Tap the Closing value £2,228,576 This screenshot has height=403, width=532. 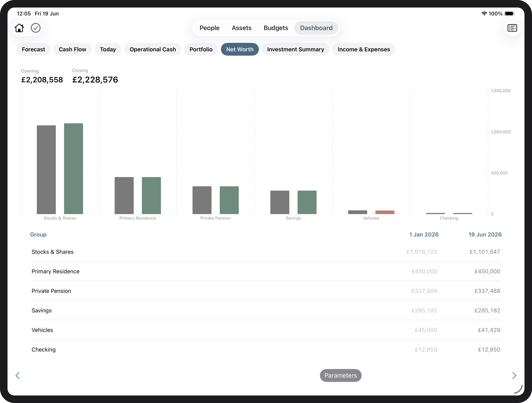click(95, 80)
